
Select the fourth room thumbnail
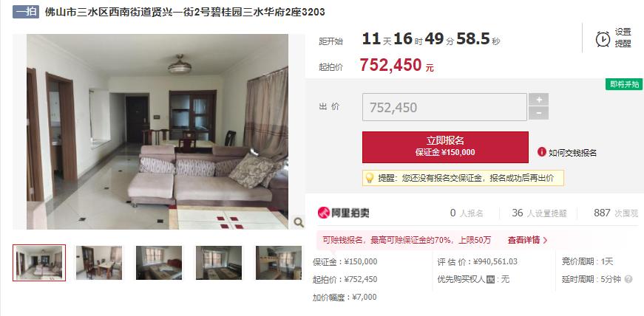pyautogui.click(x=219, y=263)
